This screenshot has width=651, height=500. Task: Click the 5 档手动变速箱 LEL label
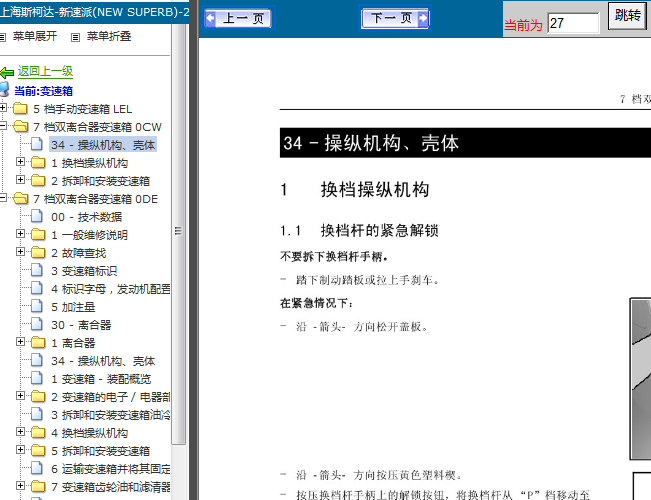coord(83,109)
